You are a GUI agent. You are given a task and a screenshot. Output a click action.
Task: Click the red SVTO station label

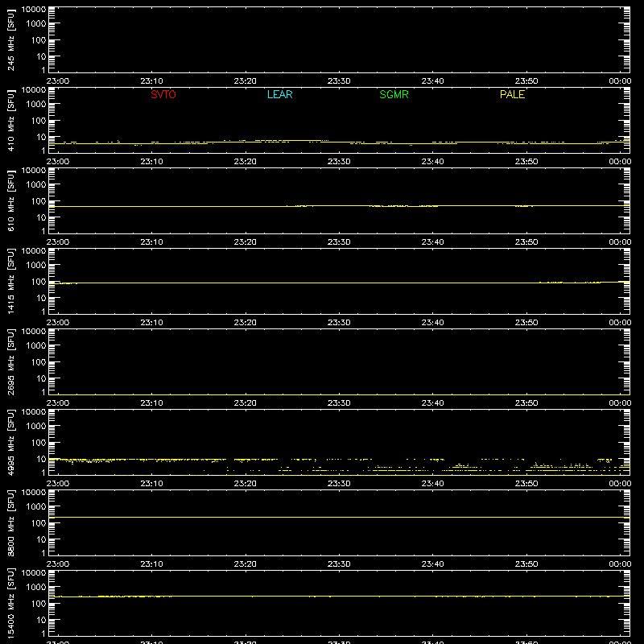click(163, 94)
